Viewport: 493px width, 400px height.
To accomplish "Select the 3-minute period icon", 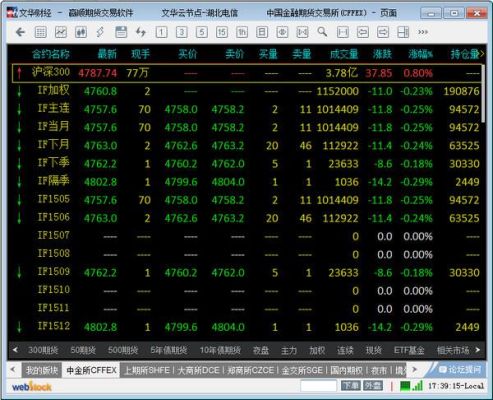I will [181, 32].
